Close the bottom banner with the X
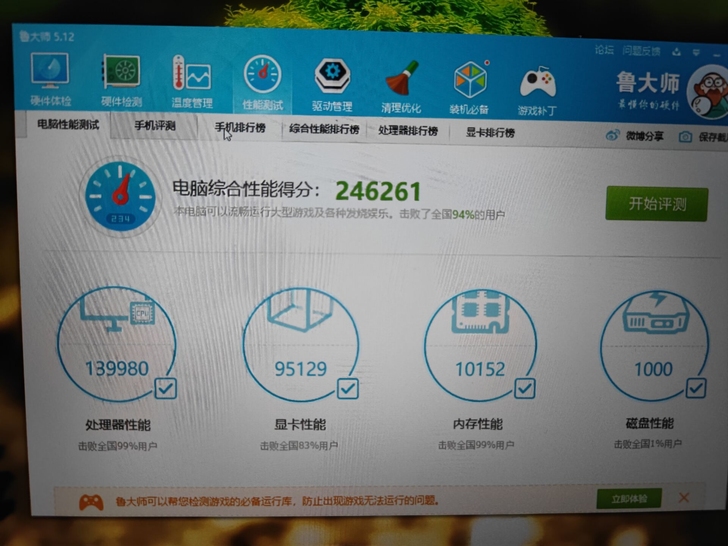Image resolution: width=728 pixels, height=546 pixels. click(683, 498)
